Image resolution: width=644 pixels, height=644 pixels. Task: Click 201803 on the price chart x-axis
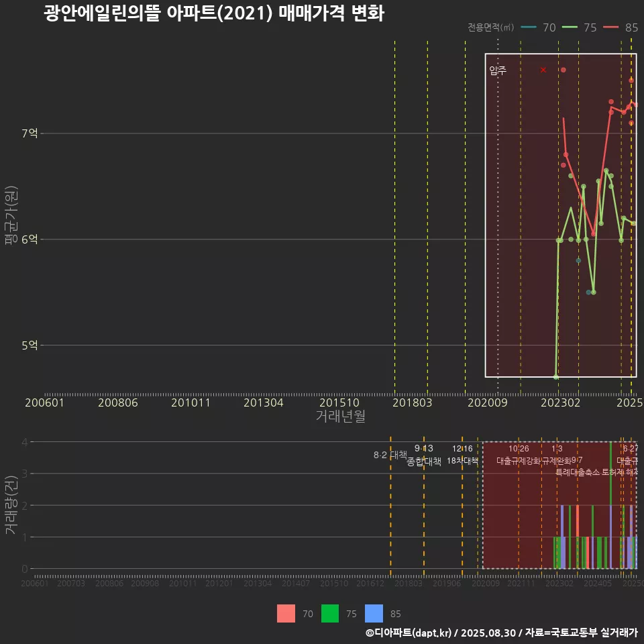413,402
